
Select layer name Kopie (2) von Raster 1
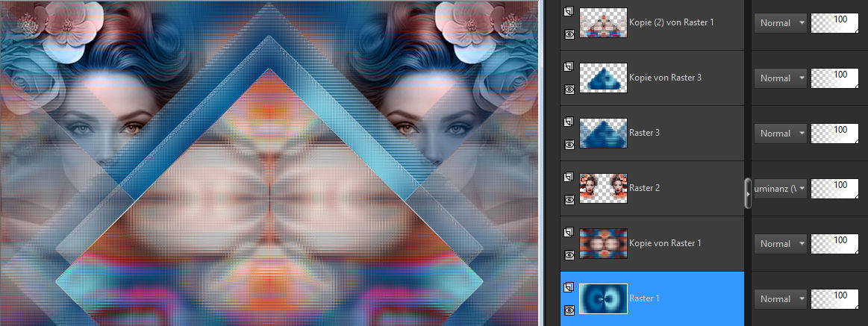point(671,22)
